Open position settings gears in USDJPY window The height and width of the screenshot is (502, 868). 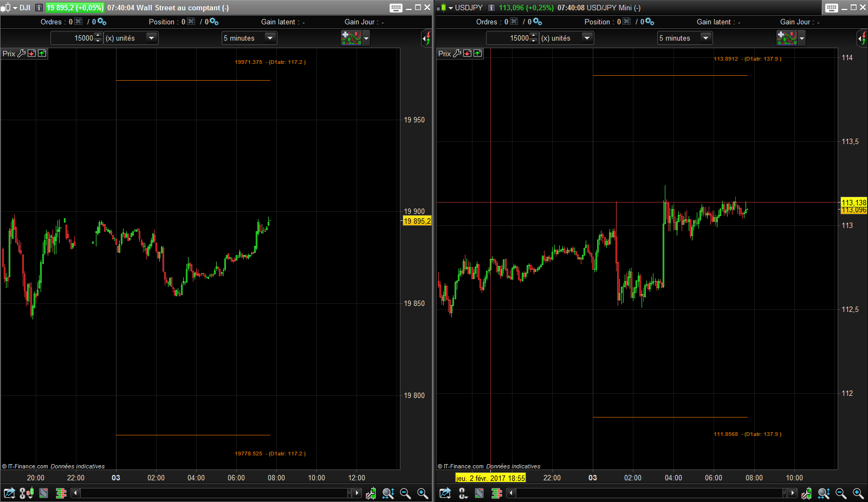pyautogui.click(x=650, y=22)
